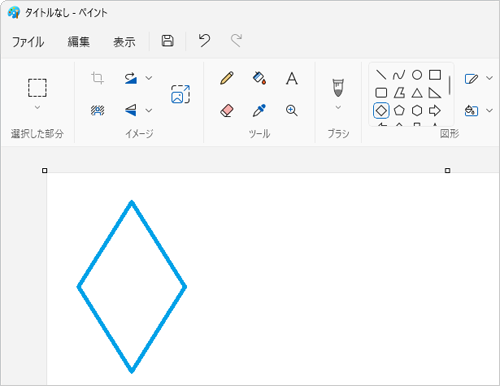Click the resize image icon
Viewport: 500px width, 386px height.
point(181,94)
